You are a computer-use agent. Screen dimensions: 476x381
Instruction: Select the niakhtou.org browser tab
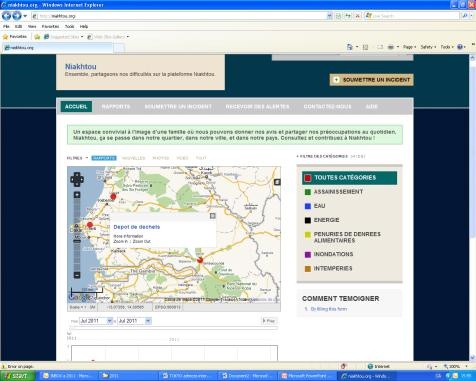coord(57,48)
